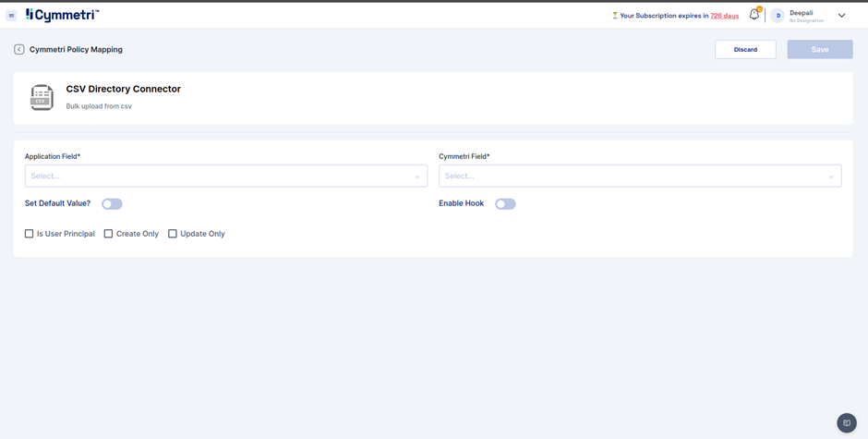Open the Cymmetri Field dropdown

point(640,176)
